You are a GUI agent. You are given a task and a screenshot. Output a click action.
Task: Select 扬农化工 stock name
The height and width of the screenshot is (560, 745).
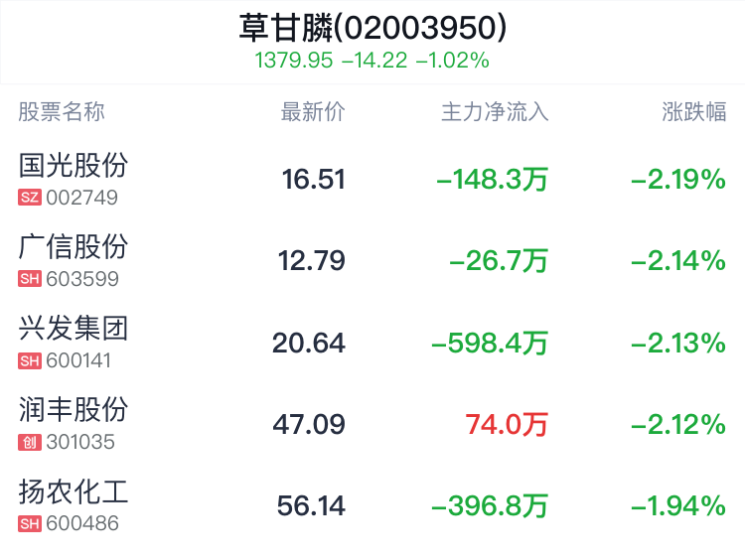click(x=74, y=490)
